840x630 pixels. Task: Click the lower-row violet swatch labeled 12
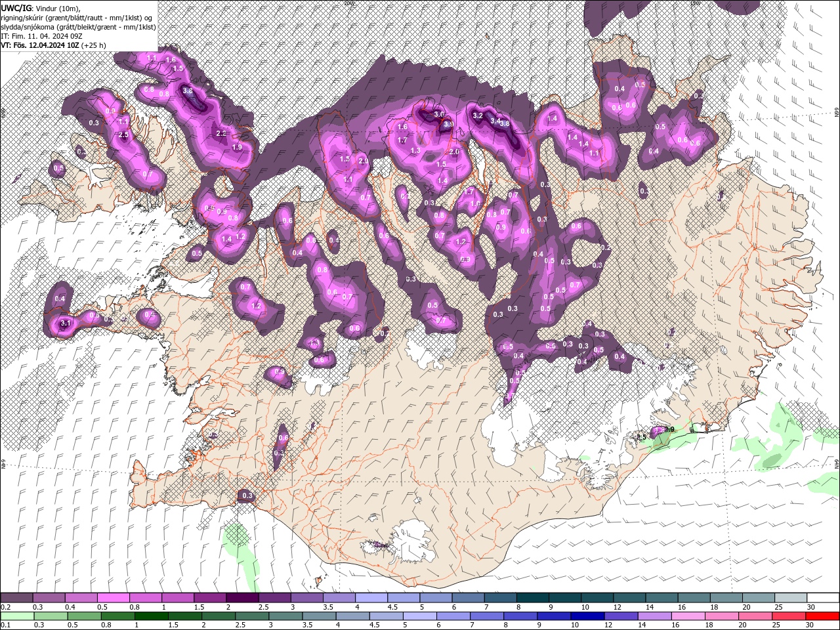click(621, 616)
